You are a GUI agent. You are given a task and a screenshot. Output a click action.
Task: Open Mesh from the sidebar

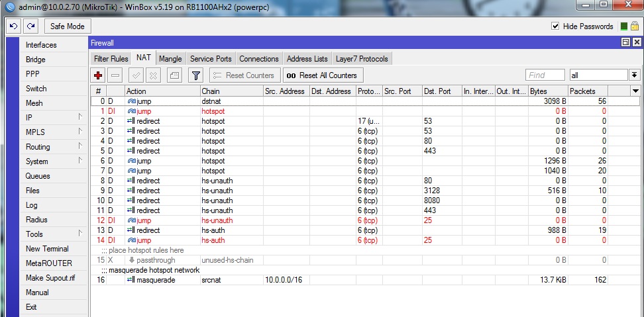click(x=54, y=103)
